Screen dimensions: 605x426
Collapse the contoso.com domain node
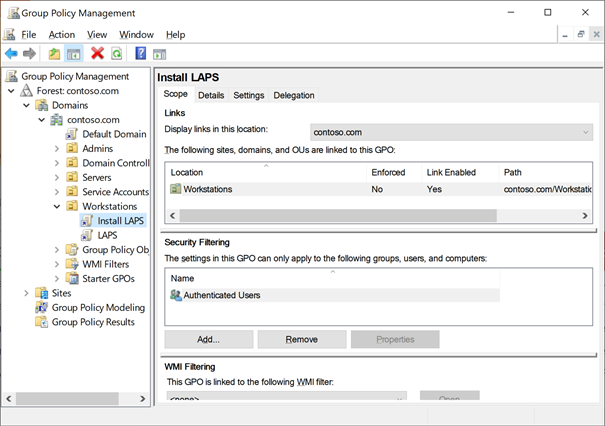click(42, 120)
